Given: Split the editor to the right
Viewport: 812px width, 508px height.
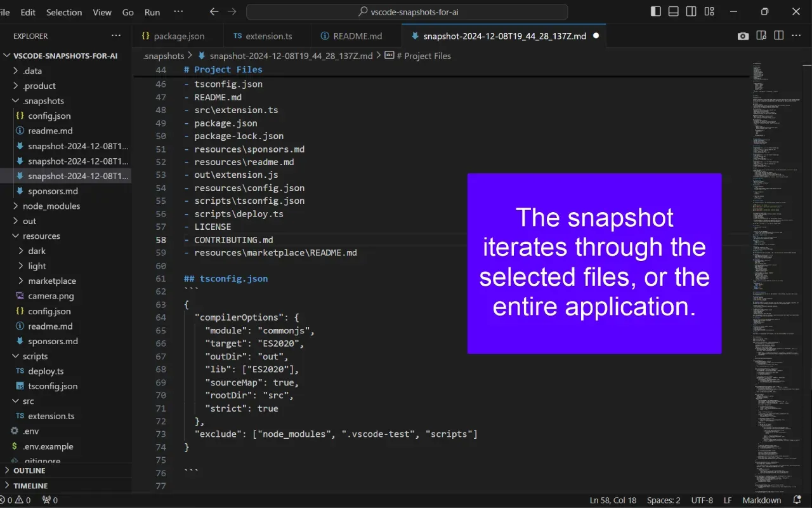Looking at the screenshot, I should coord(779,36).
